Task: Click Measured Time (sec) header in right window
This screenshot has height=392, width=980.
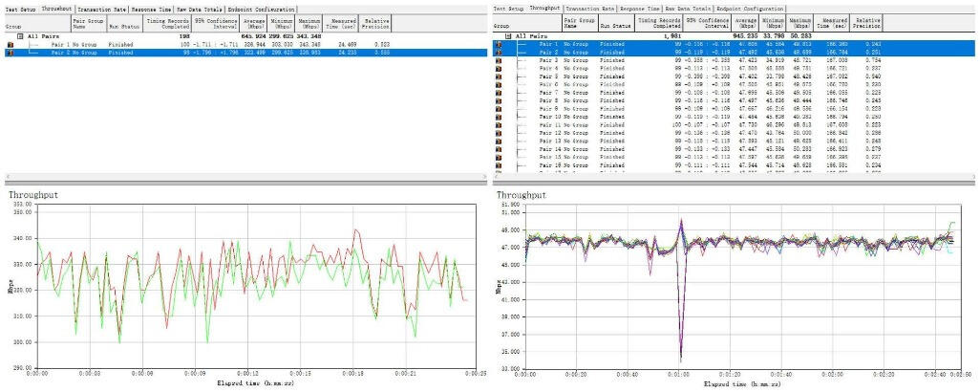Action: click(831, 24)
